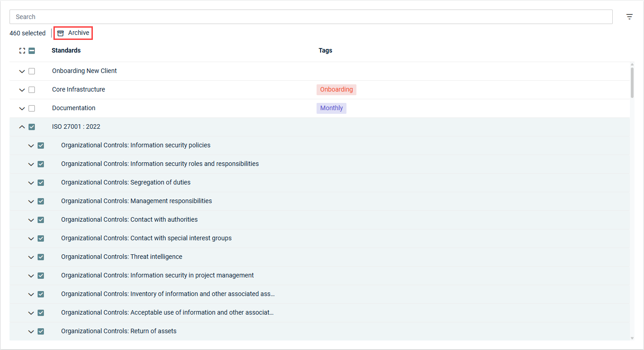Select the Contact with authorities row
Image resolution: width=644 pixels, height=350 pixels.
(x=164, y=219)
